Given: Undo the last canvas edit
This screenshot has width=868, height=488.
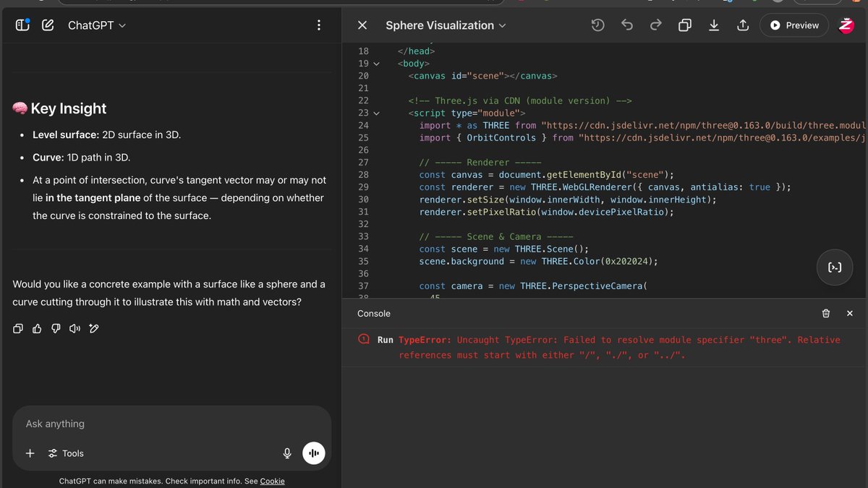Looking at the screenshot, I should click(627, 25).
